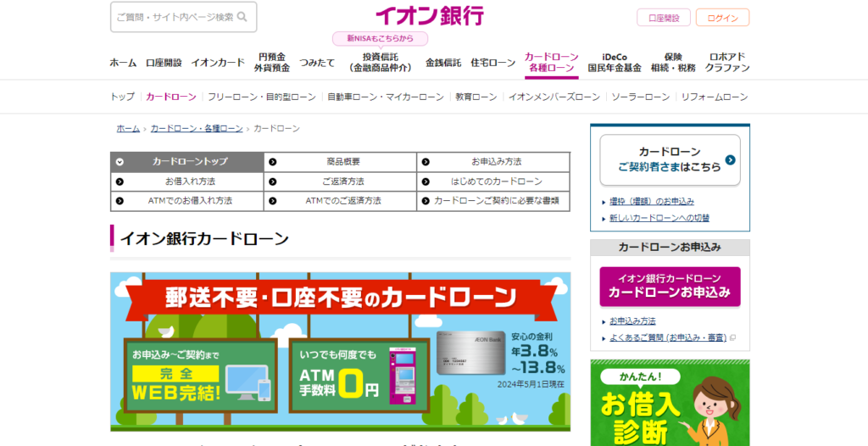Select リフォームローン sub navigation item
Screen dimensions: 868x446
click(715, 97)
